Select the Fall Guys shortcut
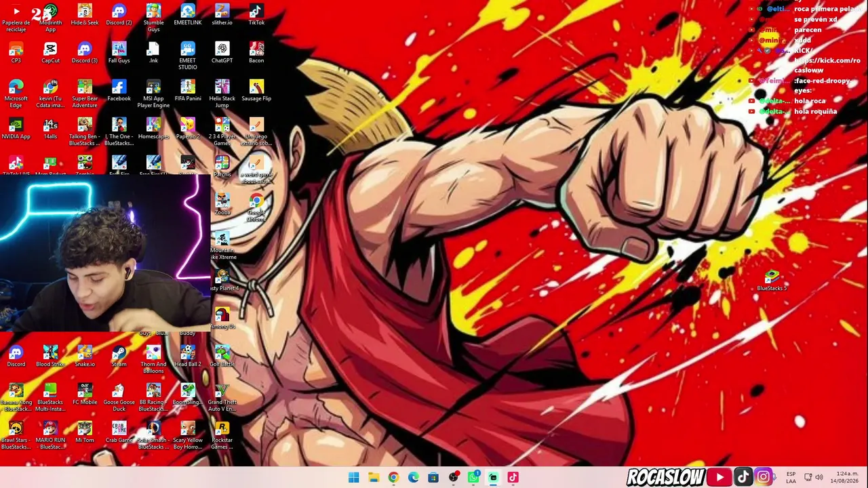Image resolution: width=868 pixels, height=488 pixels. point(119,53)
